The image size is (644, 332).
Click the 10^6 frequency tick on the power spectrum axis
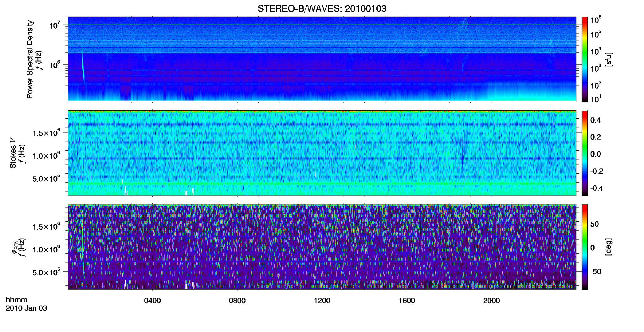(55, 65)
